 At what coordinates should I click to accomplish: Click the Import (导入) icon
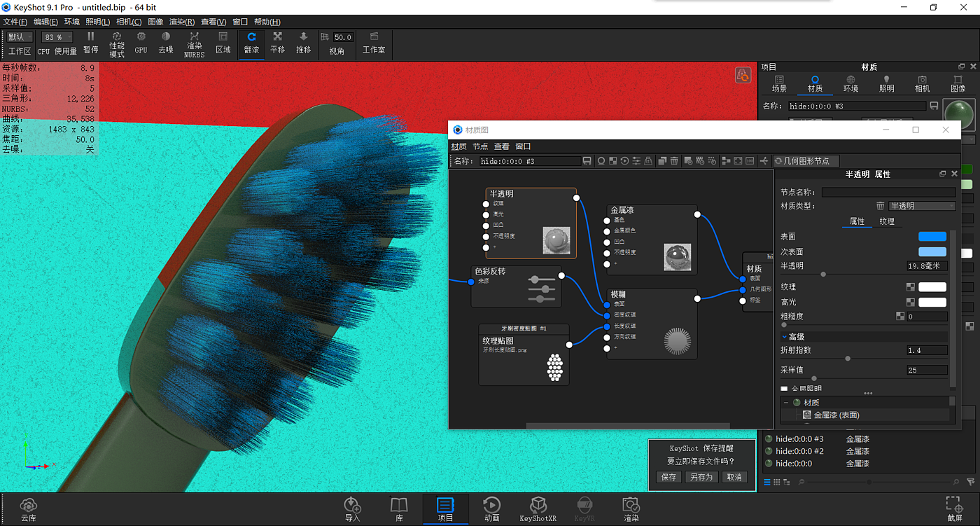click(x=352, y=509)
